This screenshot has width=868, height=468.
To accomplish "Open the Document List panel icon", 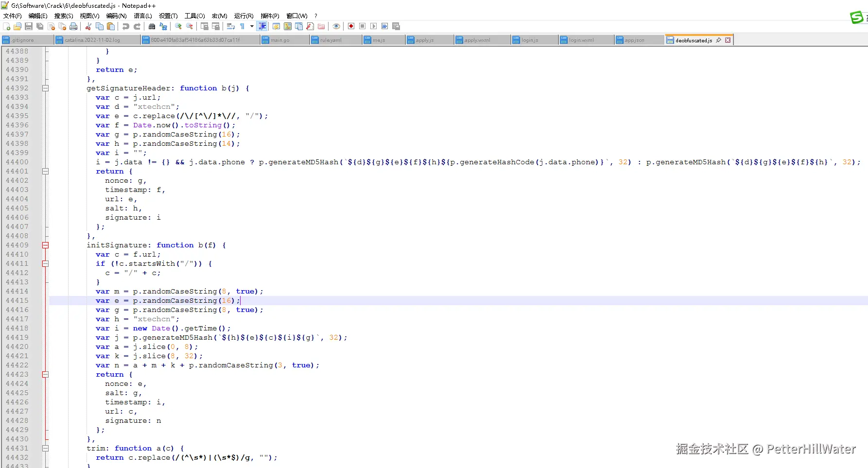I will coord(299,26).
